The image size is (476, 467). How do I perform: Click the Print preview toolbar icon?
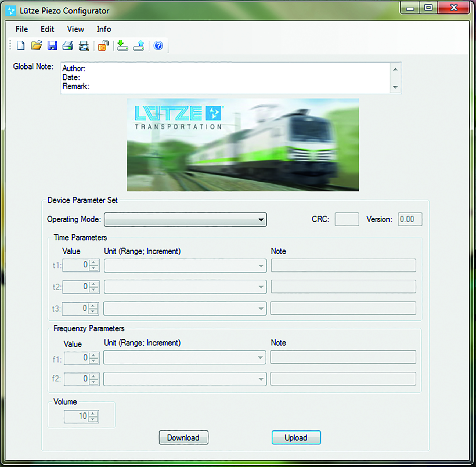point(84,46)
